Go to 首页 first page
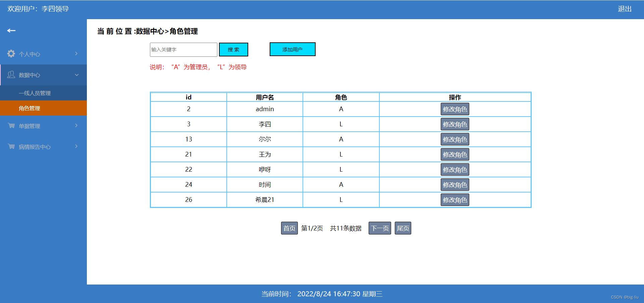Image resolution: width=644 pixels, height=303 pixels. click(289, 228)
